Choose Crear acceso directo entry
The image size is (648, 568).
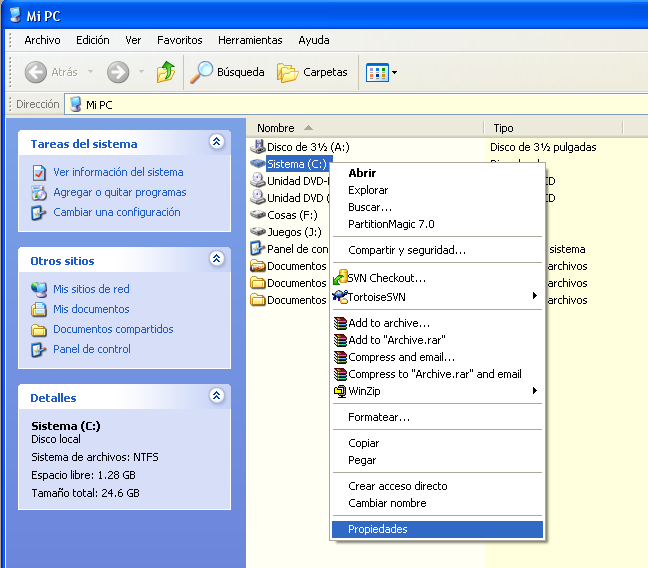[x=437, y=486]
